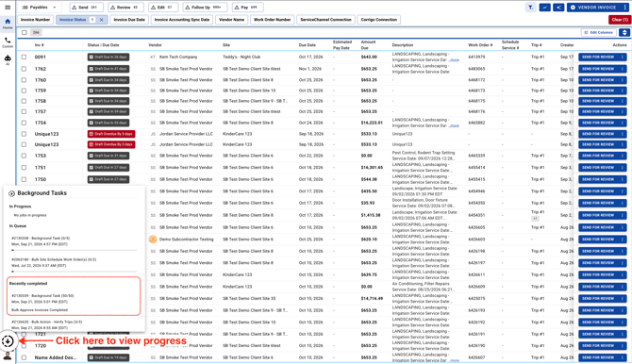The height and width of the screenshot is (364, 632).
Task: Click the filter funnel icon button
Action: click(531, 8)
